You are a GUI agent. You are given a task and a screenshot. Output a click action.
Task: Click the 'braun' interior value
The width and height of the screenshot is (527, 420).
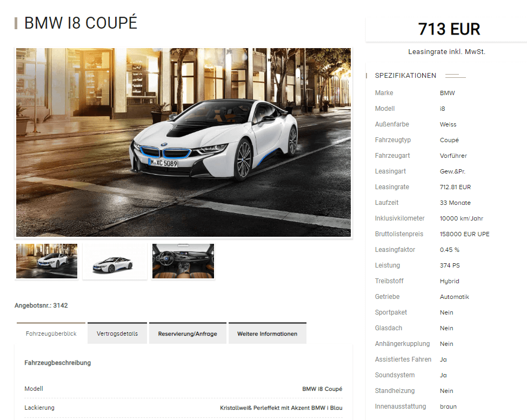(448, 406)
